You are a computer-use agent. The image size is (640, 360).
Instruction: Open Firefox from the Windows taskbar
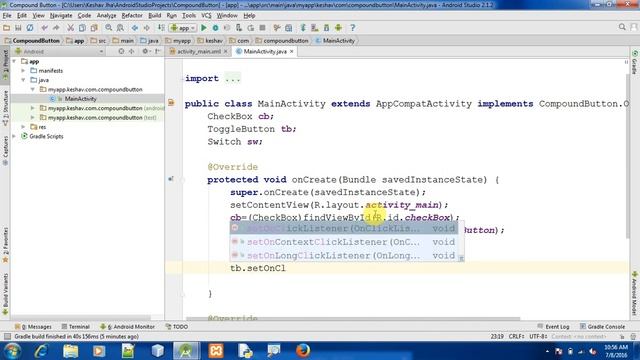click(x=302, y=351)
